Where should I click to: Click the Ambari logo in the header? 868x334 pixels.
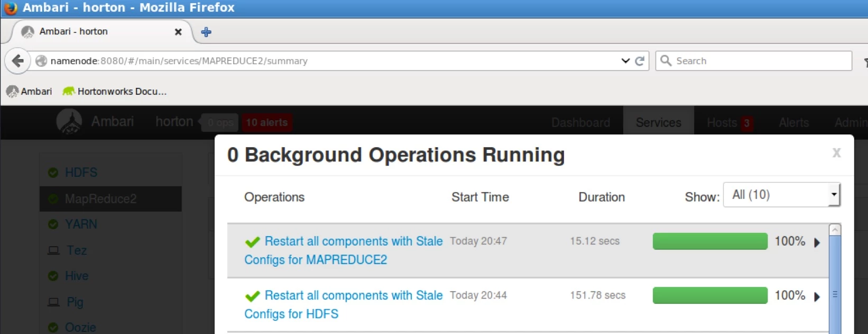[69, 122]
